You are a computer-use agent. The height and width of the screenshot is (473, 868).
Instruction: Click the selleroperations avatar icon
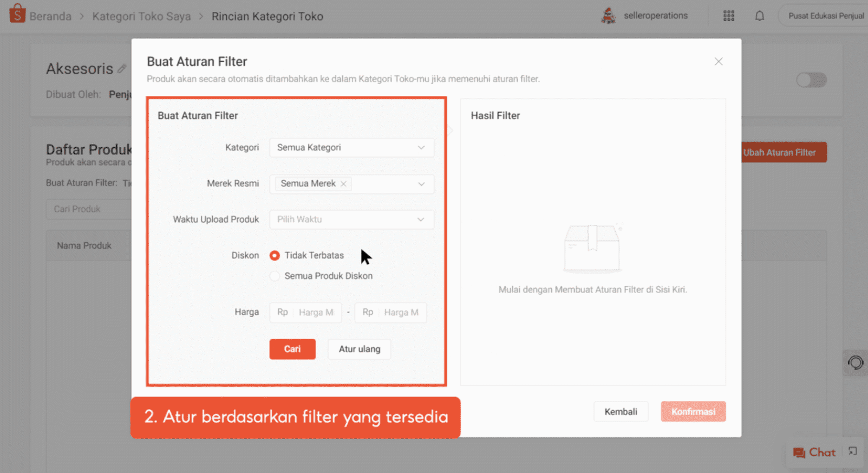609,16
